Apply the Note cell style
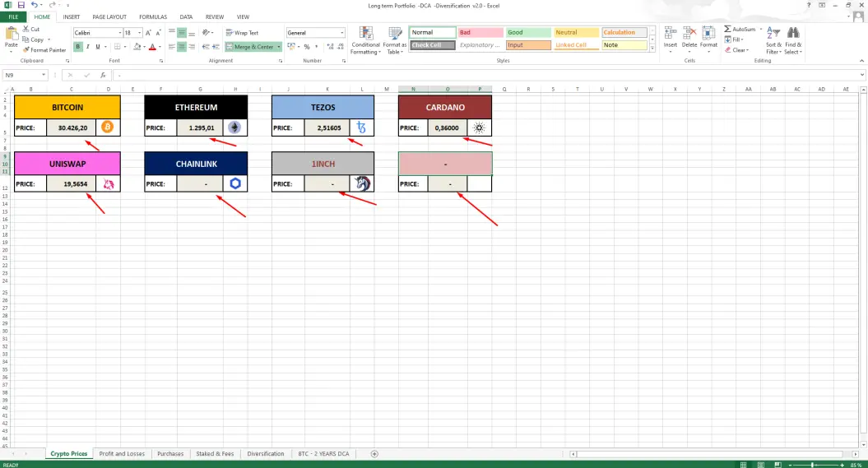Viewport: 868px width, 468px height. click(624, 45)
